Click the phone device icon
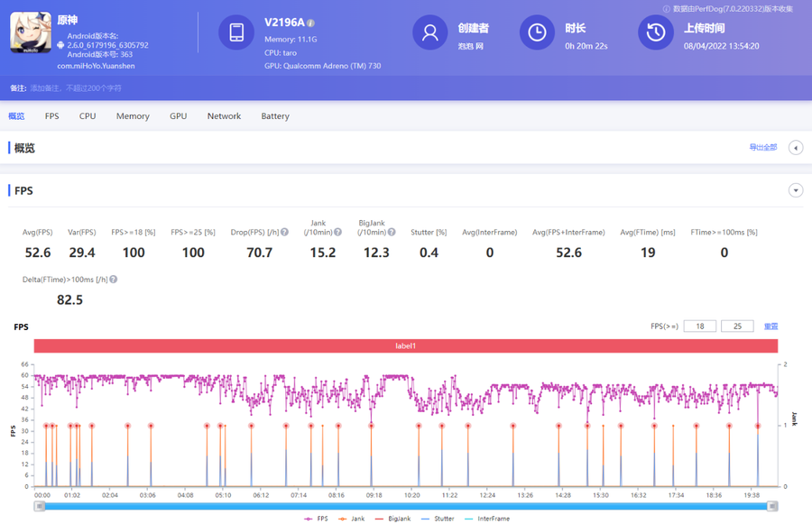812x524 pixels. (x=236, y=32)
